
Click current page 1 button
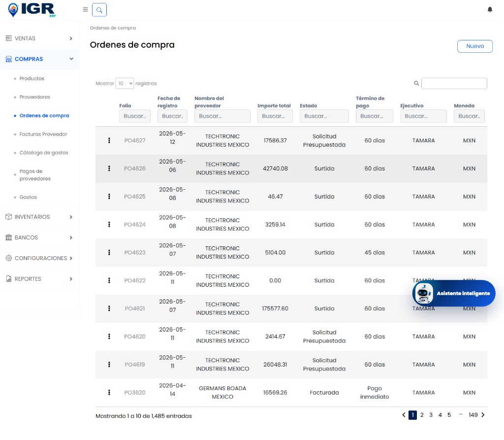[x=413, y=415]
